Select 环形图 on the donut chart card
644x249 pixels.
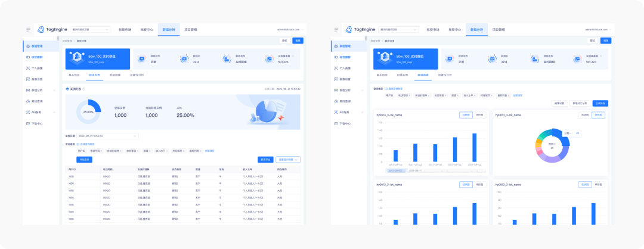pyautogui.click(x=598, y=116)
